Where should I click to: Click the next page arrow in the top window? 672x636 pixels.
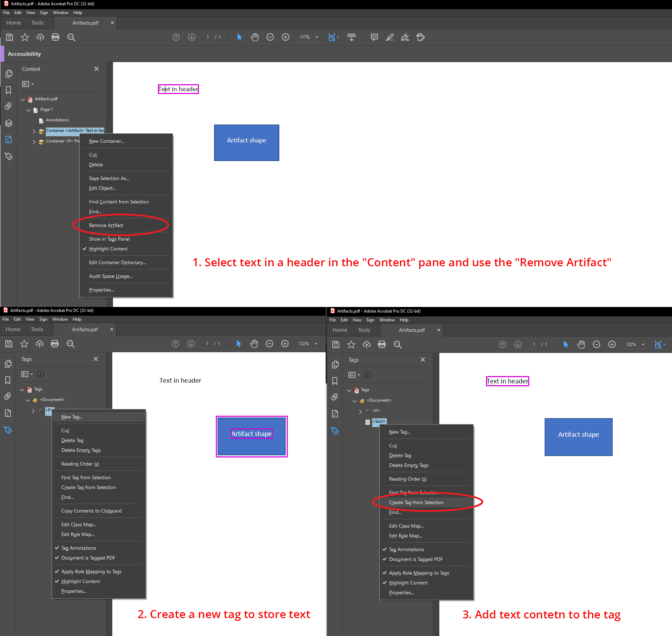pos(192,37)
